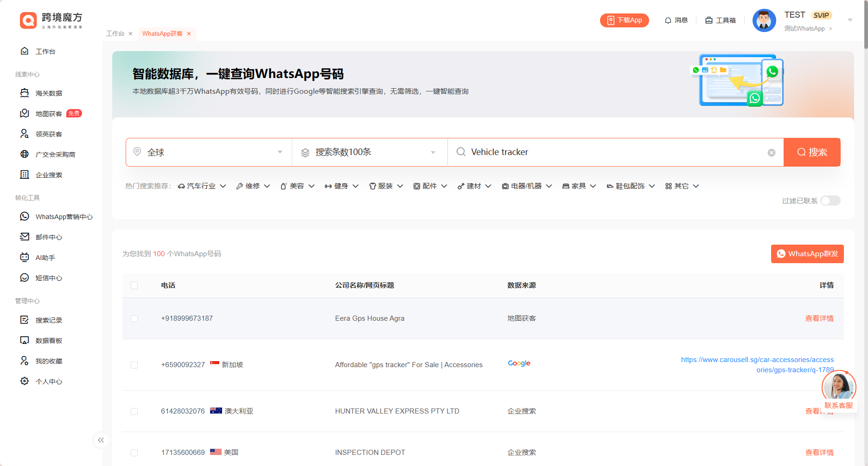This screenshot has width=868, height=466.
Task: Click the AI助手 robot icon
Action: 25,257
